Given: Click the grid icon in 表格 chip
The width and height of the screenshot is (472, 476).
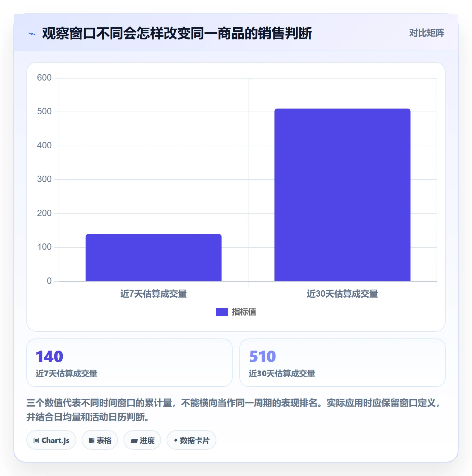Looking at the screenshot, I should coord(91,440).
